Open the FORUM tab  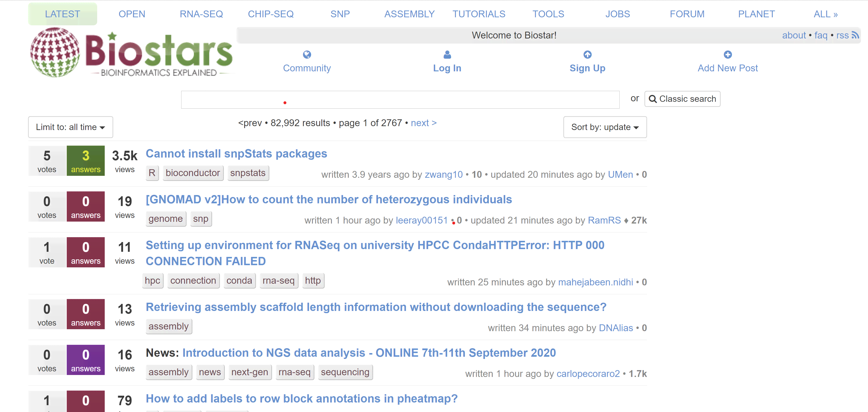pos(687,14)
